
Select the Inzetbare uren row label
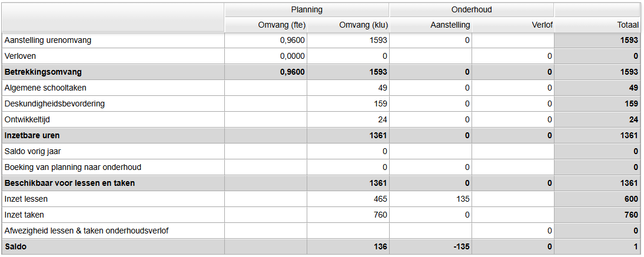(x=32, y=135)
